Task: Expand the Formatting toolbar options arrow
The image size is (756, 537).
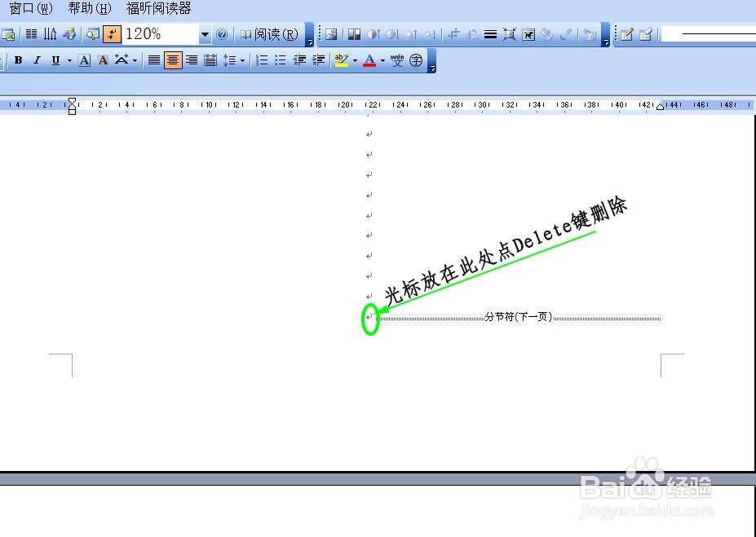Action: pyautogui.click(x=432, y=60)
